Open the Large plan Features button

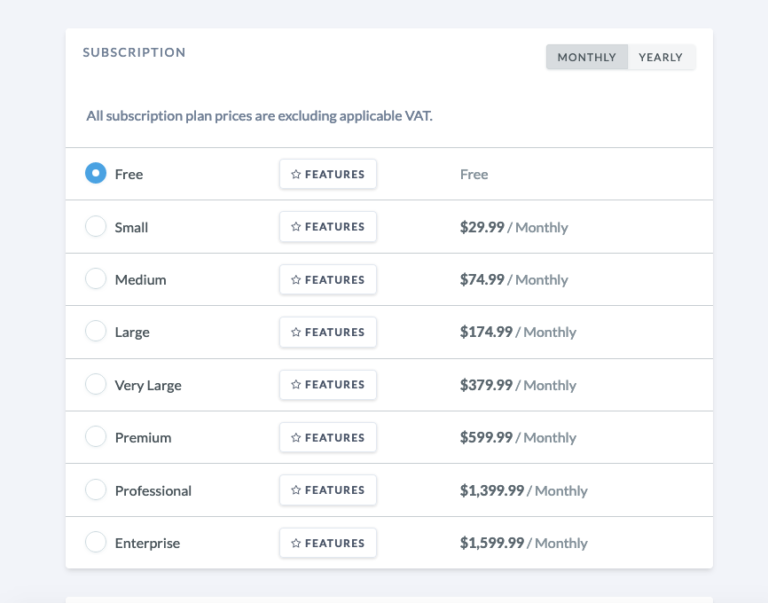[x=328, y=332]
